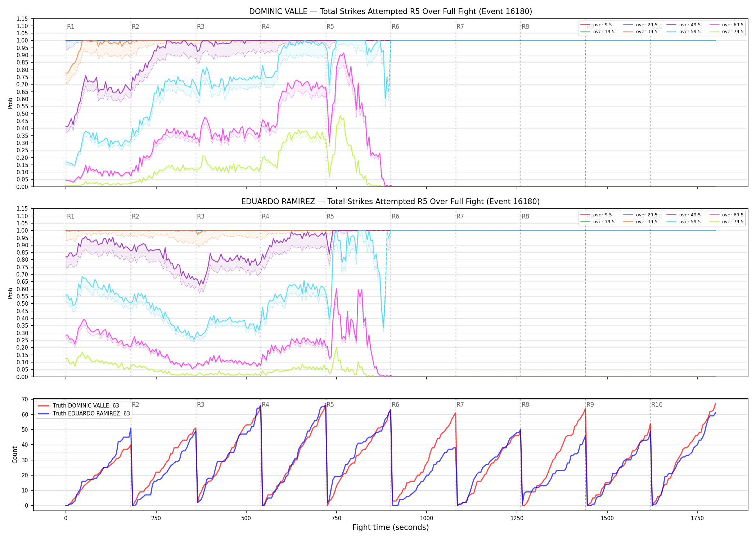This screenshot has height=540, width=756.
Task: Click R9 round marker in bottom chart
Action: click(590, 405)
